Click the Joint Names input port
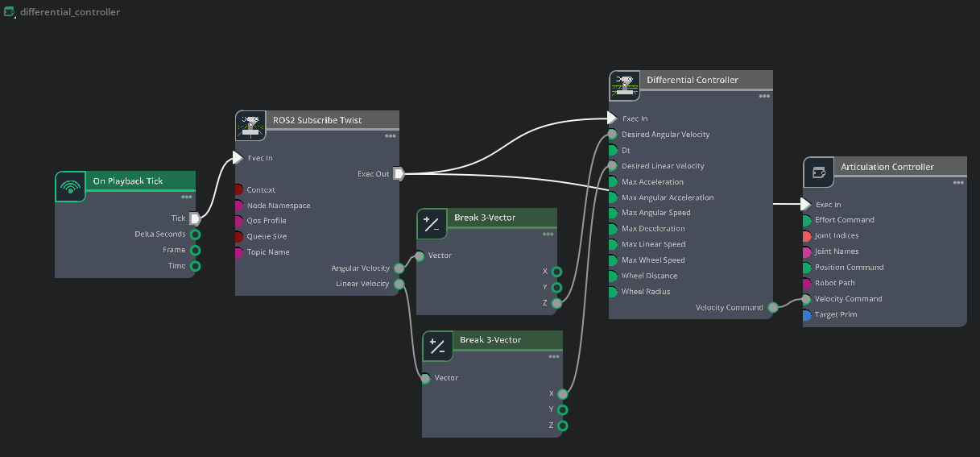Screen dimensions: 980x457 coord(807,251)
